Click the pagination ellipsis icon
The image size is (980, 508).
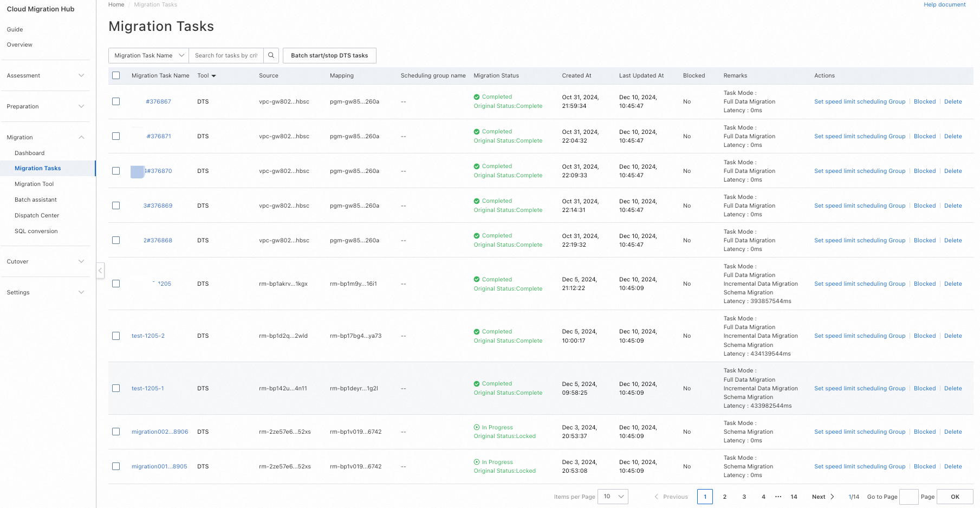point(778,497)
